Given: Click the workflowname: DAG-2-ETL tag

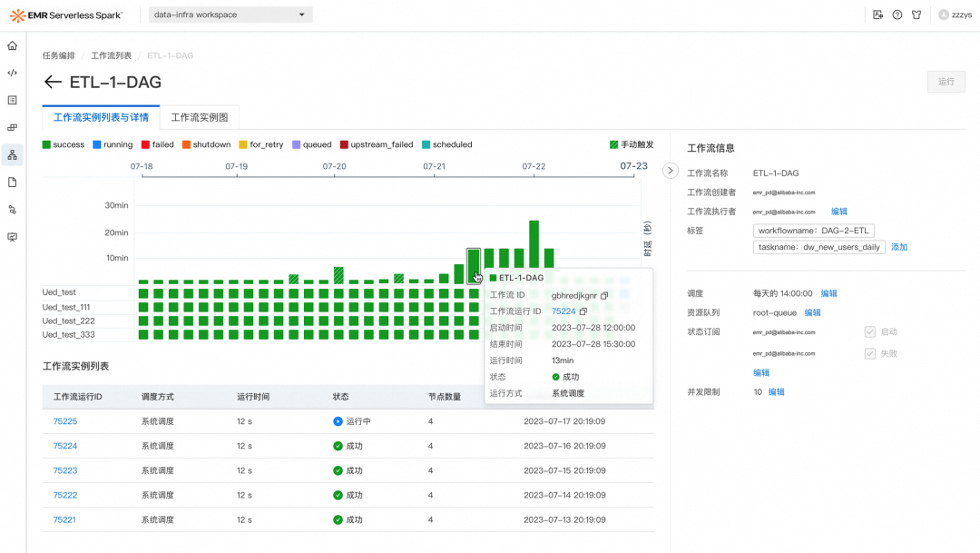Looking at the screenshot, I should [x=813, y=231].
